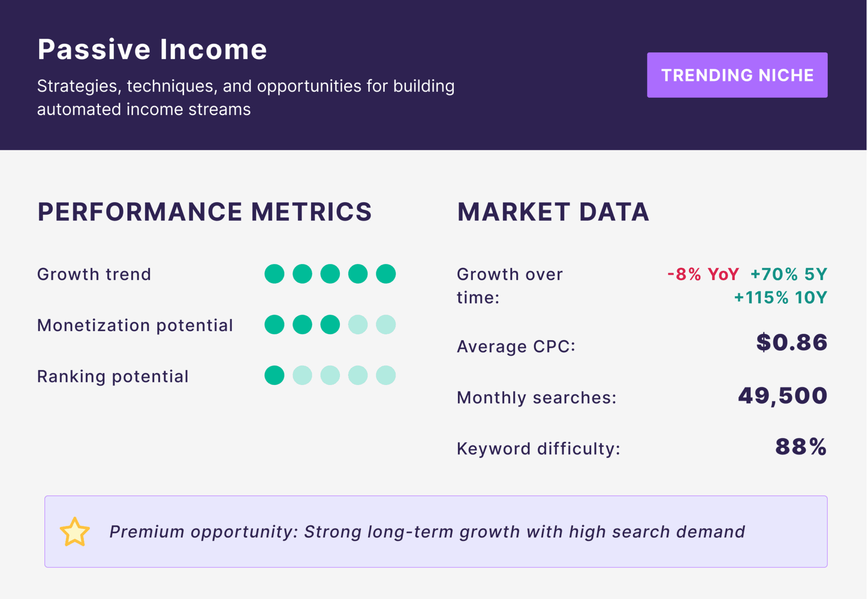This screenshot has height=599, width=868.
Task: Click the +115% 10Y growth figure
Action: point(780,298)
